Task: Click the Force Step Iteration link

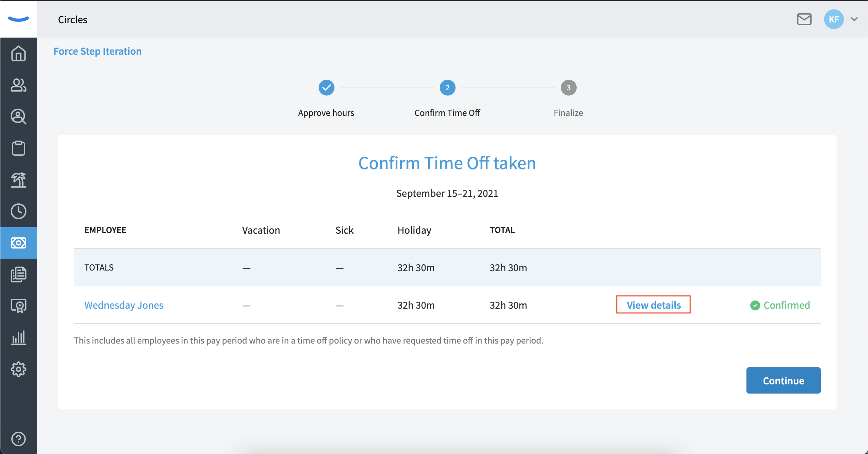Action: pyautogui.click(x=97, y=51)
